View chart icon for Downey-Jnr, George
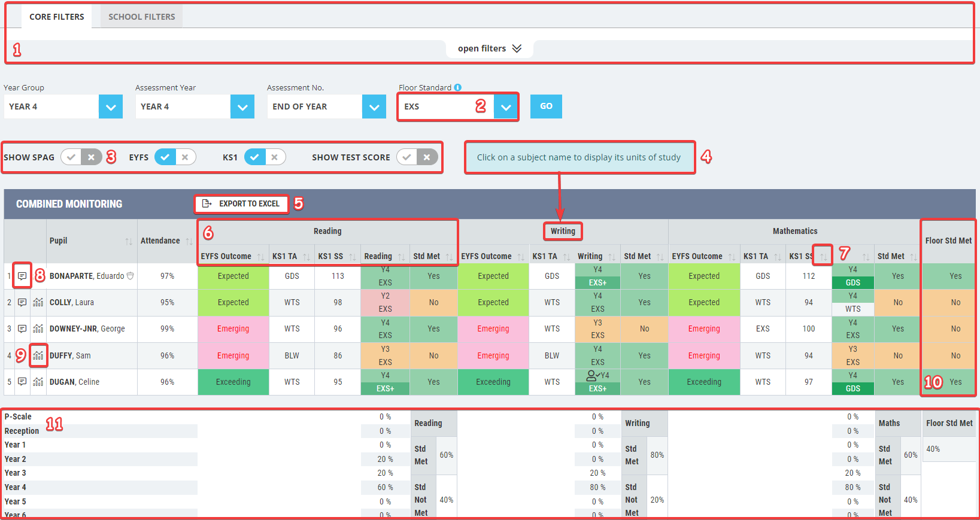 tap(38, 329)
